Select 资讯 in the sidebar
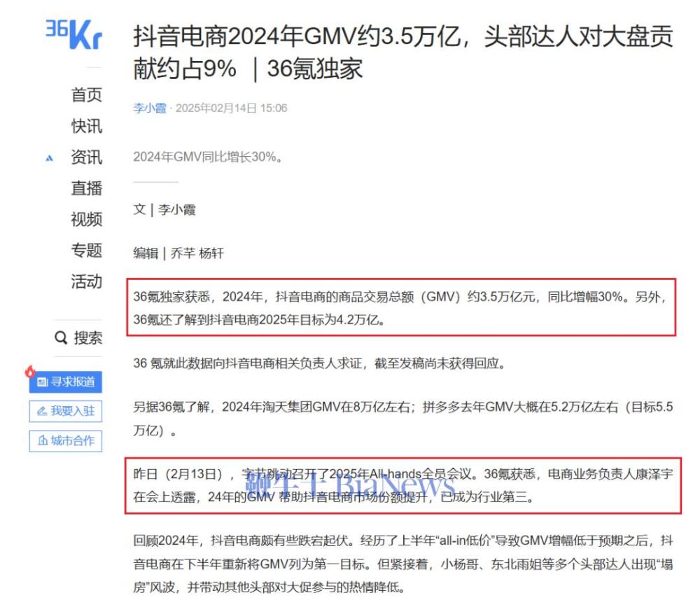 [88, 158]
